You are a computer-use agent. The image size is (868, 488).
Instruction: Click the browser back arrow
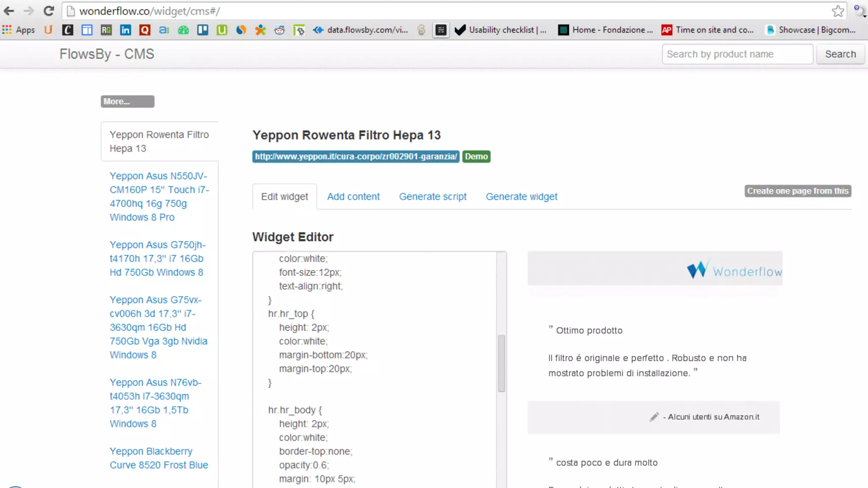coord(9,11)
